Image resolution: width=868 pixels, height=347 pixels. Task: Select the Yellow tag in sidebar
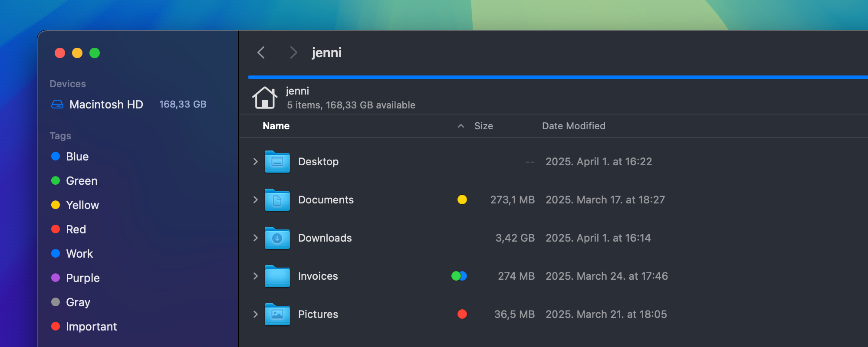[x=82, y=205]
